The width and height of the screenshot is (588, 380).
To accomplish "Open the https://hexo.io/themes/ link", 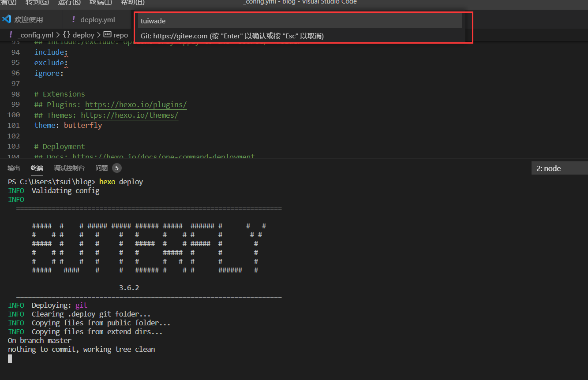I will (130, 115).
